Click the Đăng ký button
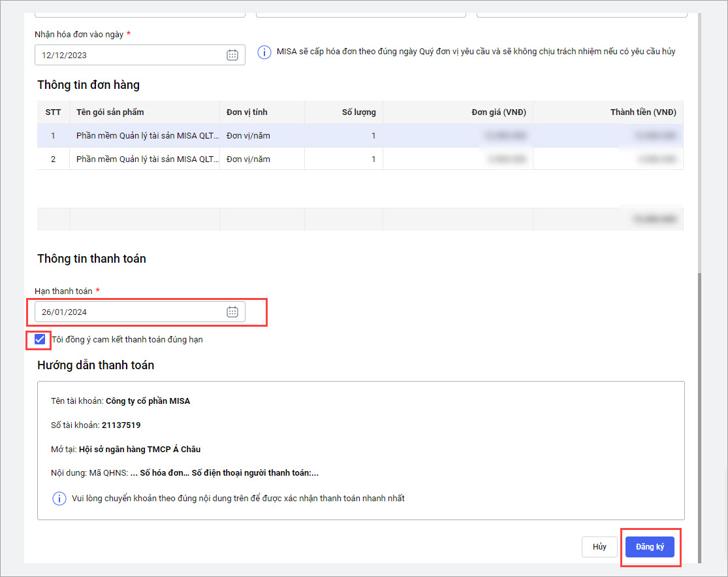Viewport: 728px width, 577px height. click(650, 547)
